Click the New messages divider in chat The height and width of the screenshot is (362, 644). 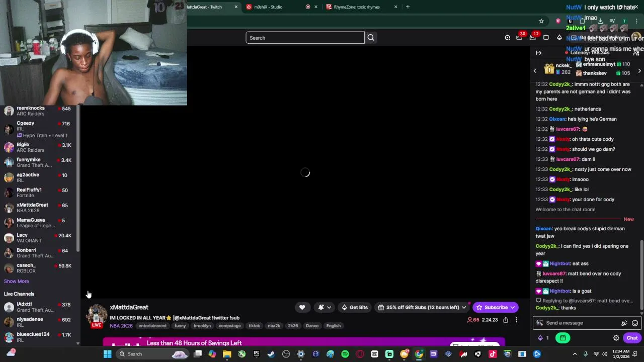[x=584, y=219]
